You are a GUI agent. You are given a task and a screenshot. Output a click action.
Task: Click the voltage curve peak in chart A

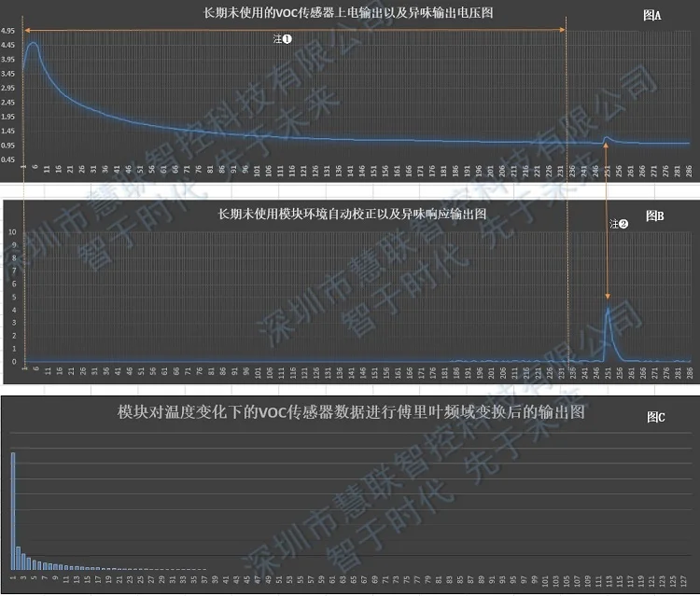coord(33,43)
